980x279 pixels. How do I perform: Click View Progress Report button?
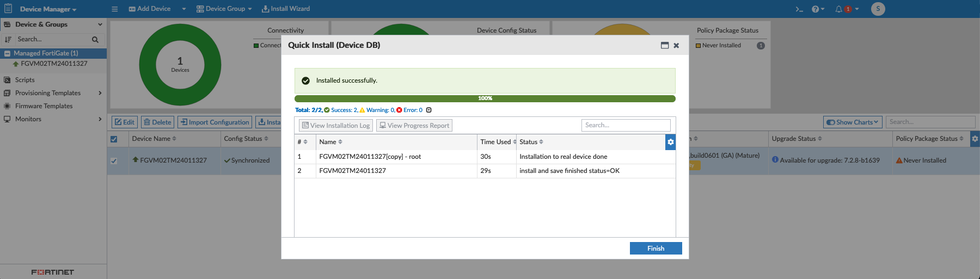[x=414, y=126]
